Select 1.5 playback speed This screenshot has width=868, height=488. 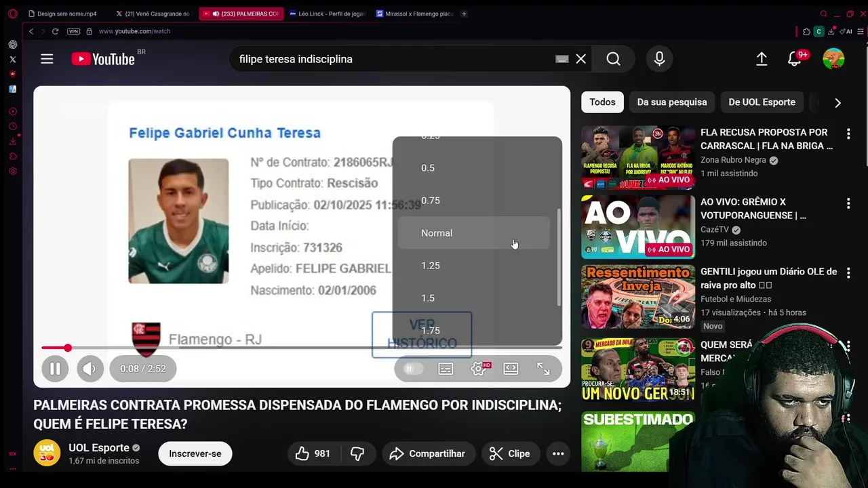pos(473,298)
